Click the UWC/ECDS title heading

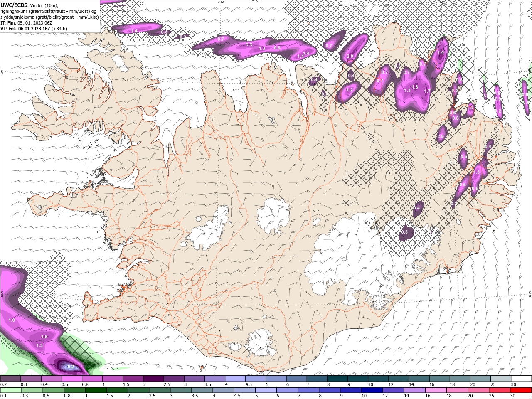coord(14,5)
